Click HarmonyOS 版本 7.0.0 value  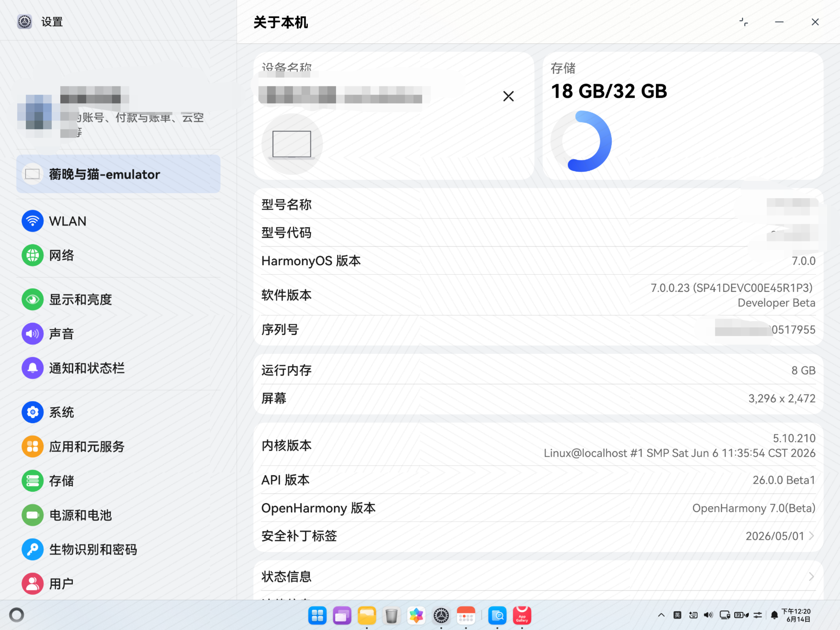coord(804,261)
